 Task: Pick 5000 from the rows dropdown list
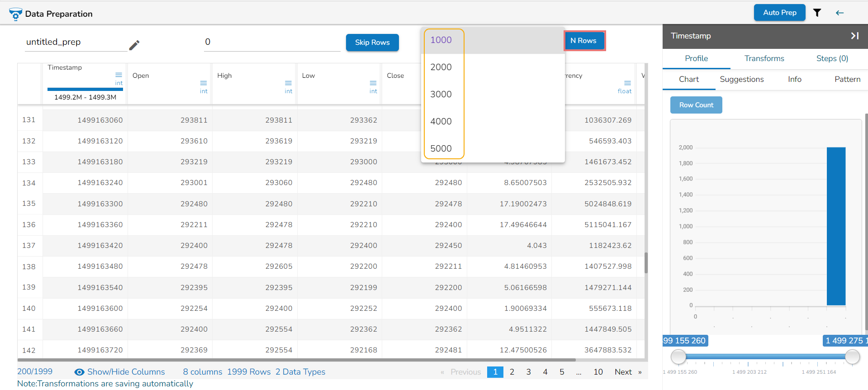click(x=441, y=148)
